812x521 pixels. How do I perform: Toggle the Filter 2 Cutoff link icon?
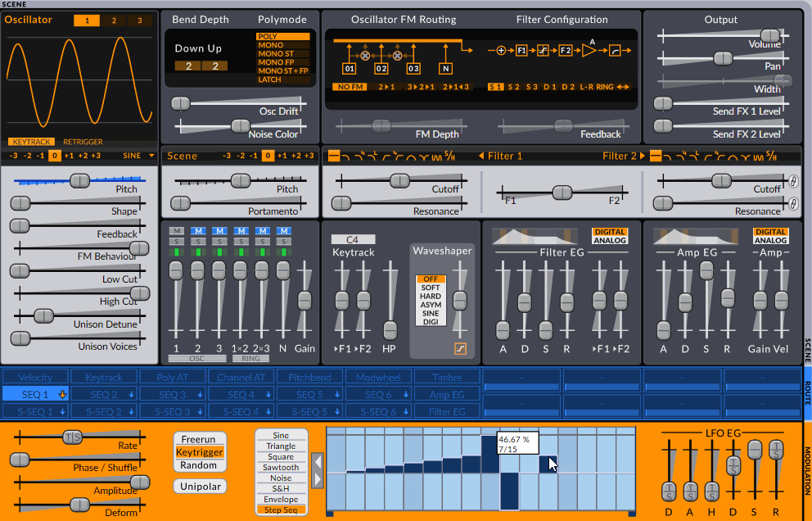pos(793,181)
